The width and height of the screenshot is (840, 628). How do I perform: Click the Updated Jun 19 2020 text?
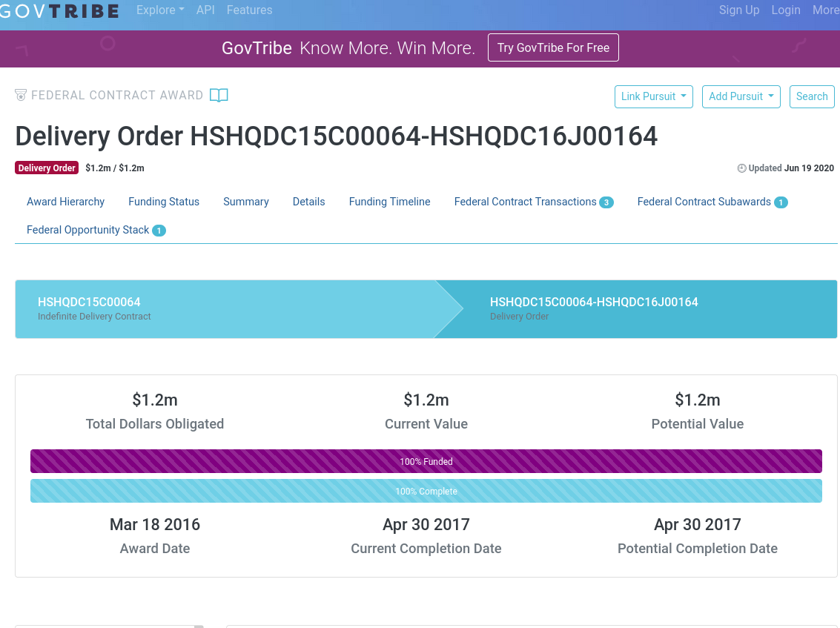coord(791,168)
